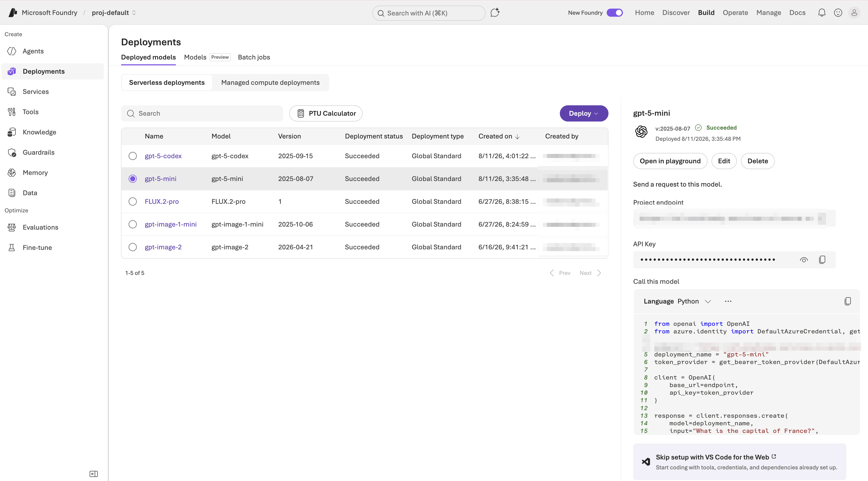This screenshot has height=481, width=868.
Task: Open the user account avatar
Action: click(854, 13)
